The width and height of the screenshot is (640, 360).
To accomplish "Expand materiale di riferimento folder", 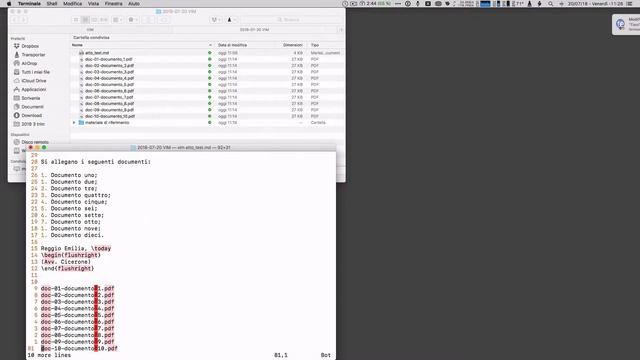I will [74, 122].
